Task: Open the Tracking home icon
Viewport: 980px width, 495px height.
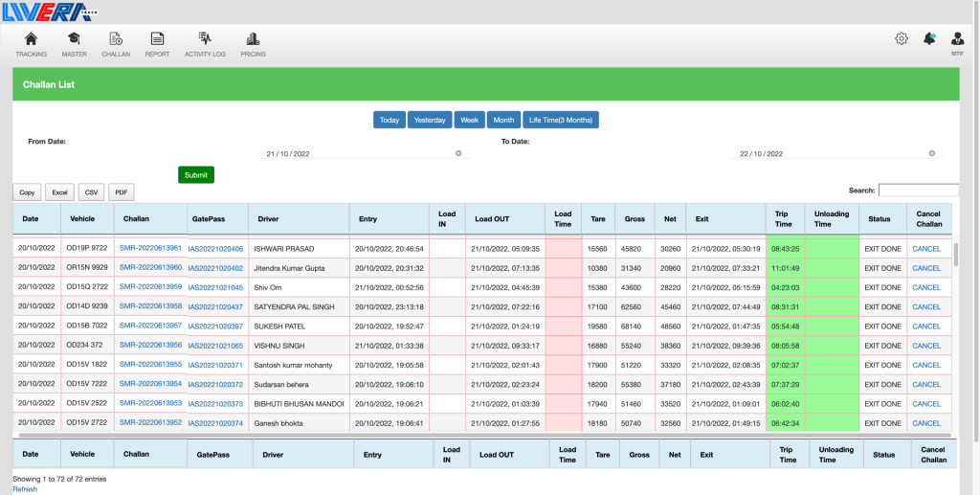Action: click(x=31, y=39)
